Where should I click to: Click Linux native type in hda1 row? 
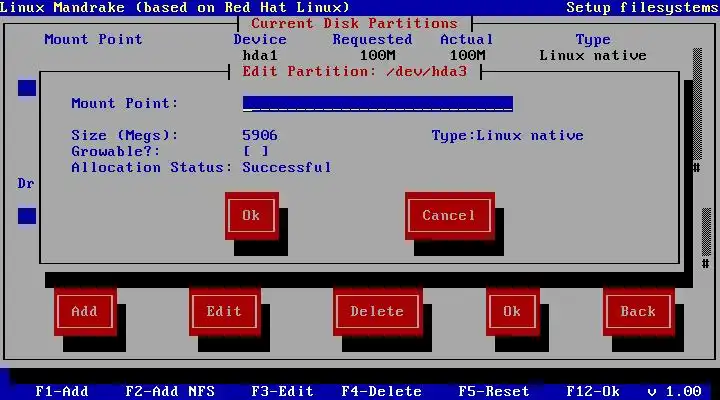point(593,56)
